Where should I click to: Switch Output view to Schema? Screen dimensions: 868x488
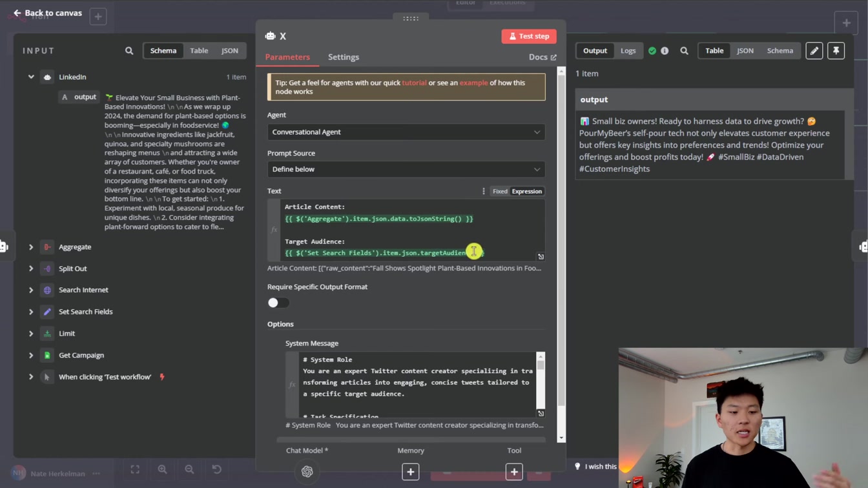780,50
